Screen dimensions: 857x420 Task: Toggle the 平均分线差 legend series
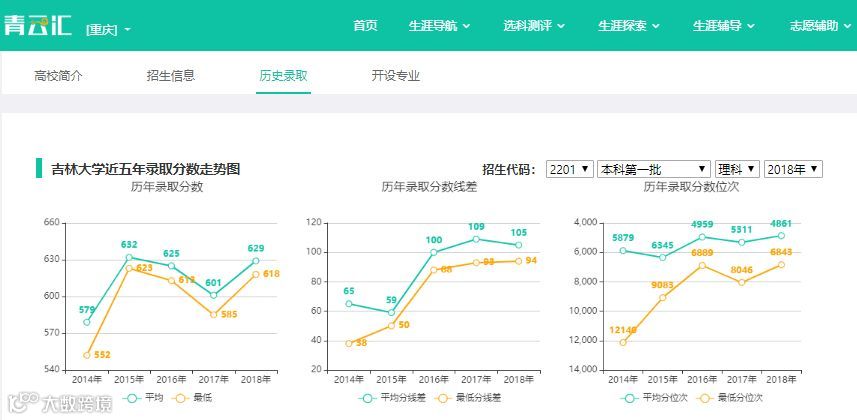[x=391, y=398]
